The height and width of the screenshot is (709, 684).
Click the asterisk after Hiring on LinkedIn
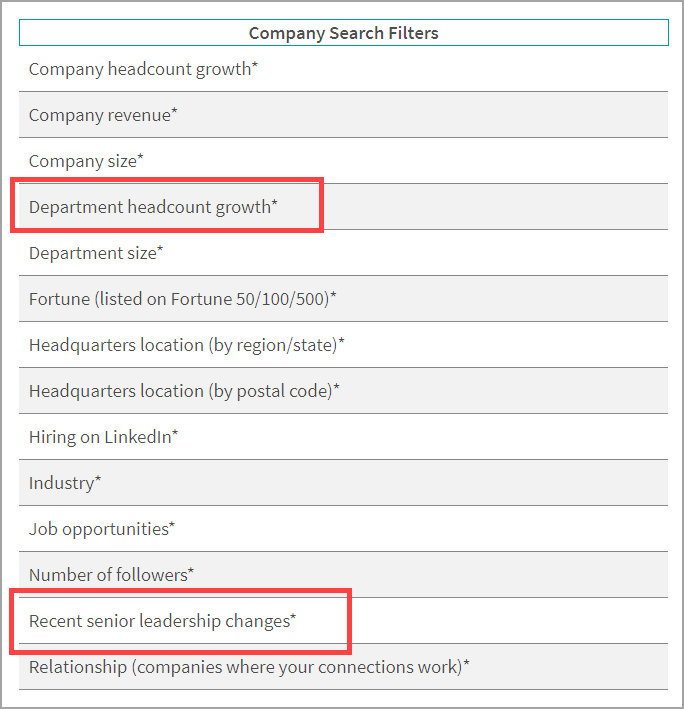[175, 434]
